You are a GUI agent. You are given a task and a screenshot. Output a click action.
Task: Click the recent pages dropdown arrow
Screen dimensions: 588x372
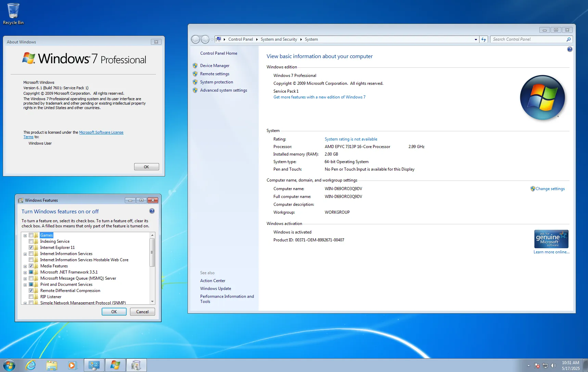[x=212, y=40]
